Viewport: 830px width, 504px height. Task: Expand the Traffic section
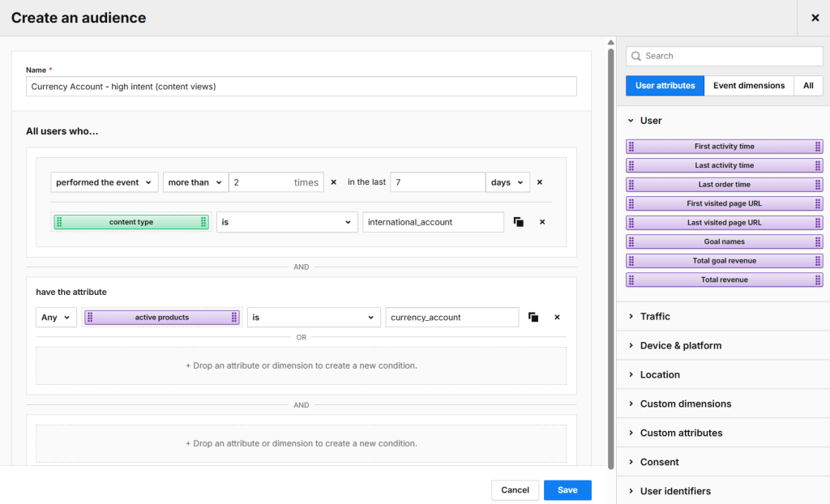pos(655,316)
